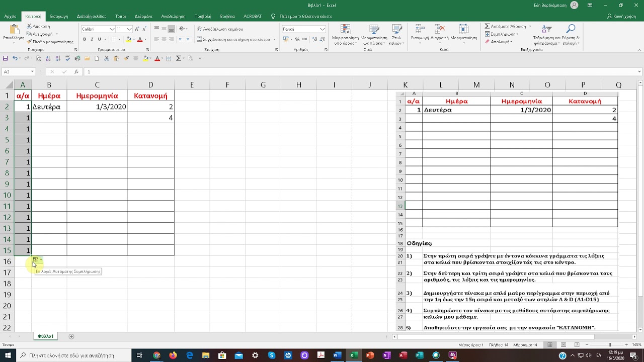
Task: Click the Percent Style icon
Action: (297, 39)
